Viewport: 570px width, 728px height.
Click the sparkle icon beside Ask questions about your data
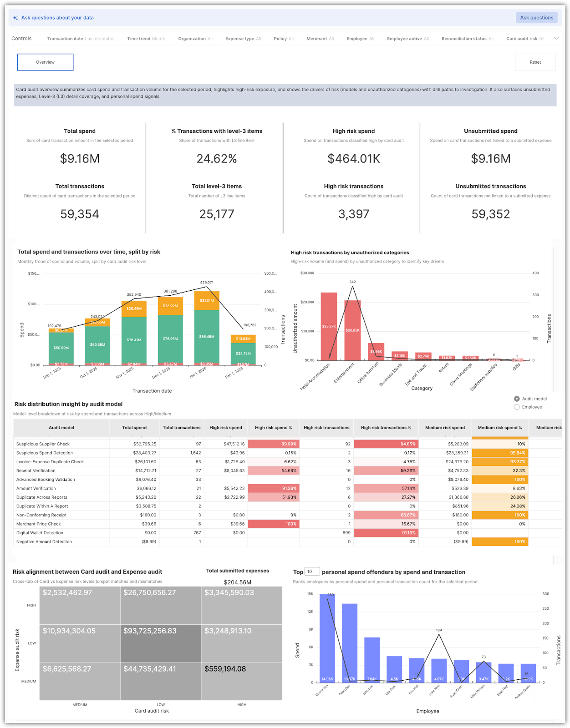(x=15, y=18)
